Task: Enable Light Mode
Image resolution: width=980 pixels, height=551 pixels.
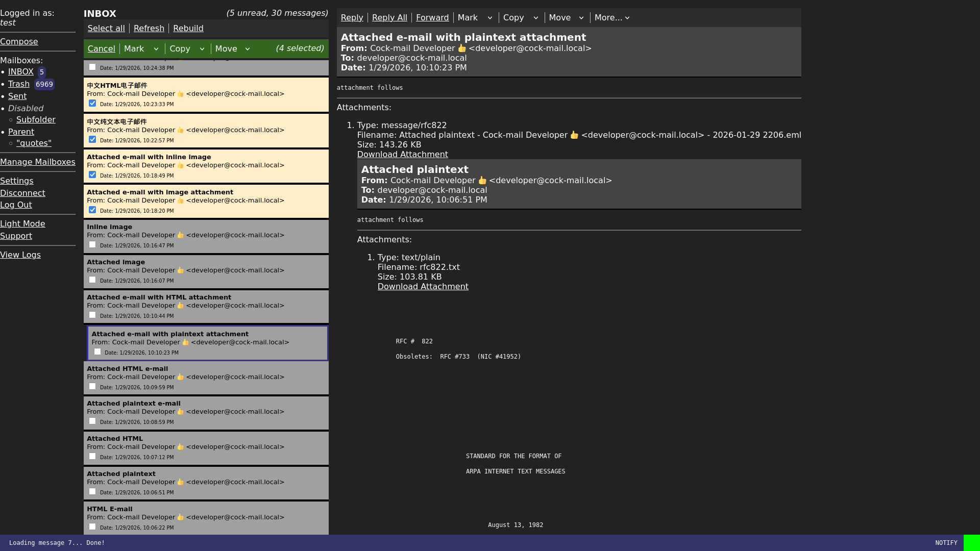Action: tap(22, 223)
